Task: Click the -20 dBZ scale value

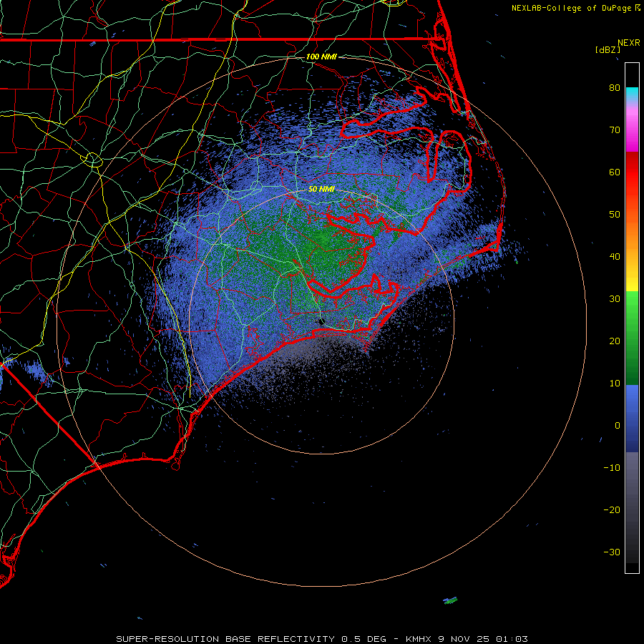Action: [x=612, y=509]
